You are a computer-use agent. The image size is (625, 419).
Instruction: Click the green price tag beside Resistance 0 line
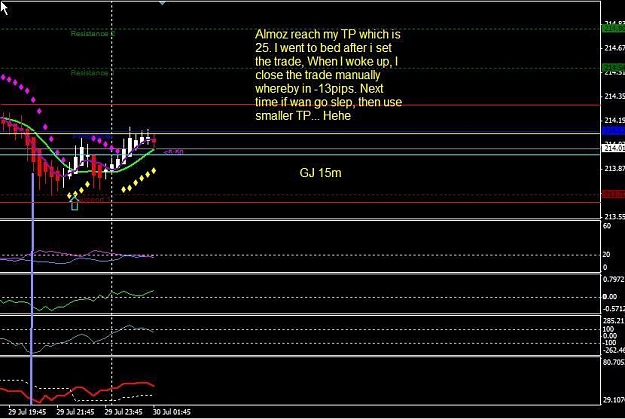coord(613,28)
